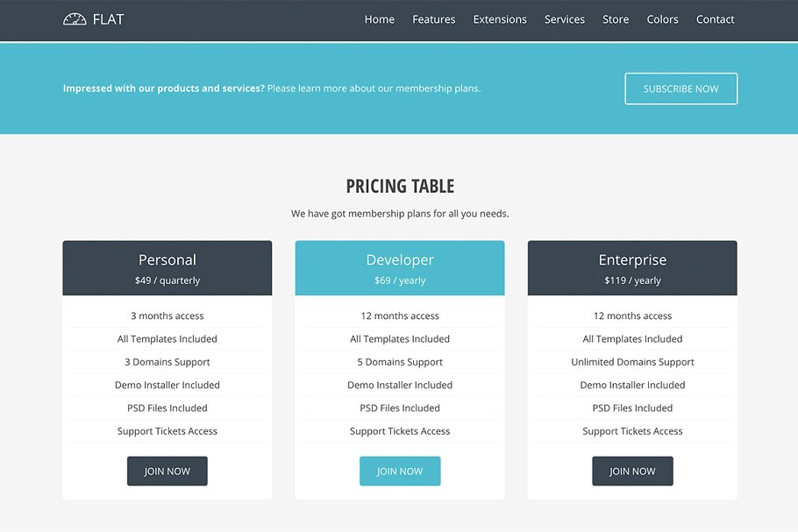Navigate to the Services page
Viewport: 798px width, 532px height.
pos(565,19)
